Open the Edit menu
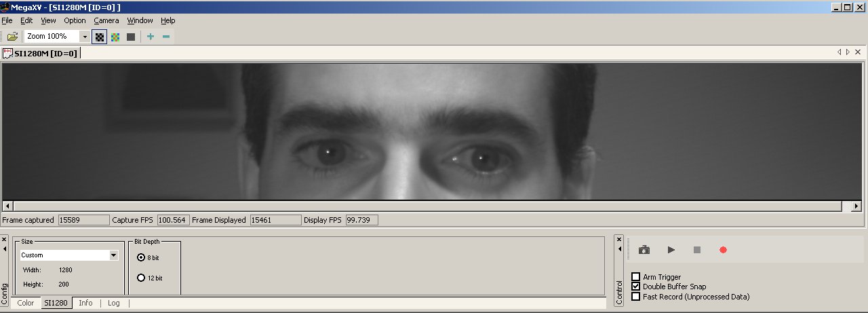Viewport: 868px width, 313px height. [x=26, y=20]
